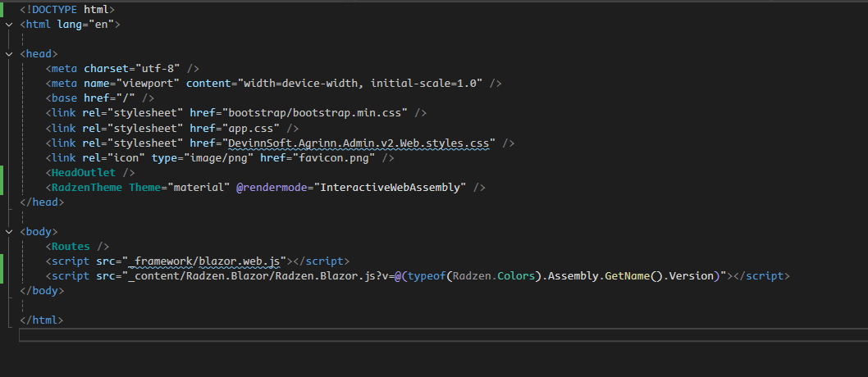Viewport: 868px width, 377px height.
Task: Click the RadzenTheme component name
Action: tap(87, 188)
